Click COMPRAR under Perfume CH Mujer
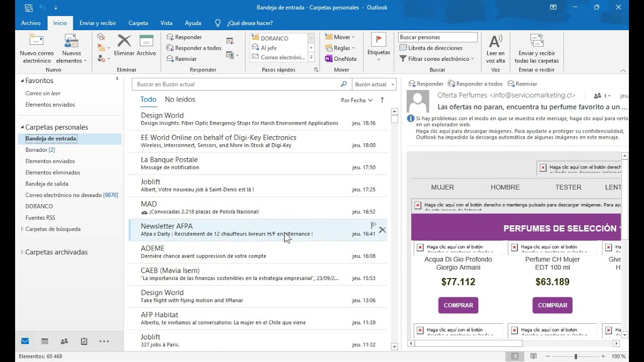The height and width of the screenshot is (362, 644). tap(552, 305)
